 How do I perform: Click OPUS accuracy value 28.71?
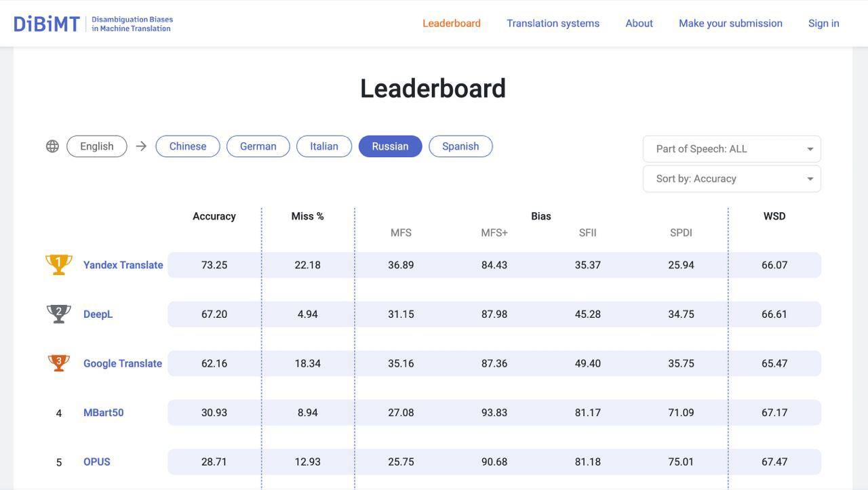[214, 462]
